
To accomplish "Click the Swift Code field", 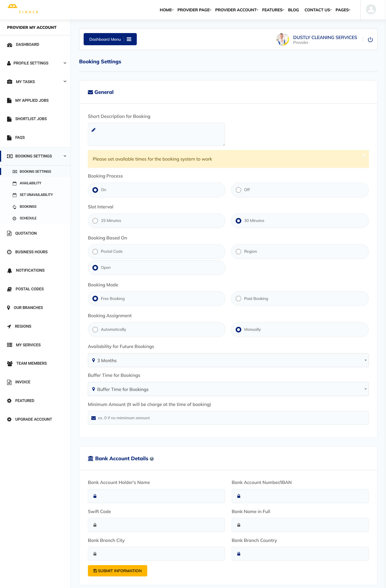I will click(156, 525).
